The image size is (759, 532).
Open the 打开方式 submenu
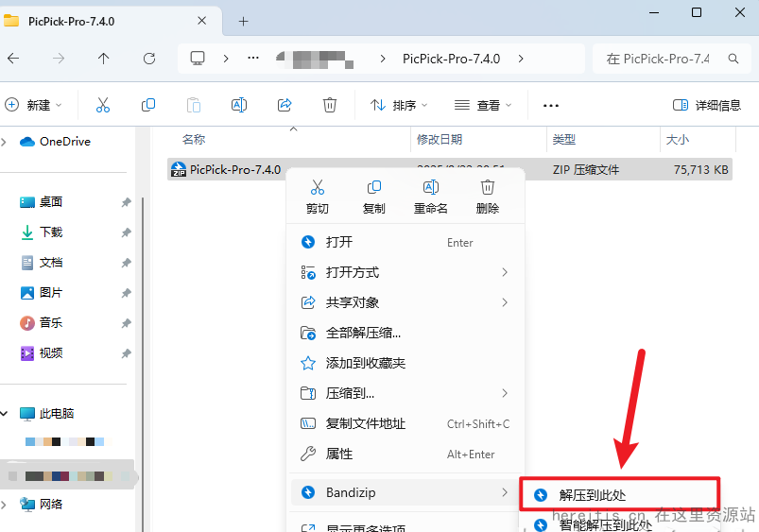click(405, 272)
